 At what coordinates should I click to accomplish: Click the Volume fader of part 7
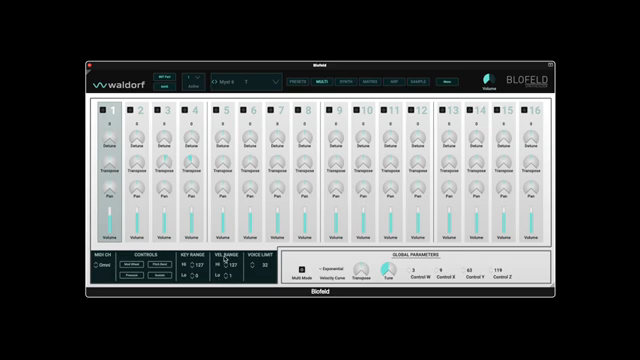pyautogui.click(x=277, y=220)
